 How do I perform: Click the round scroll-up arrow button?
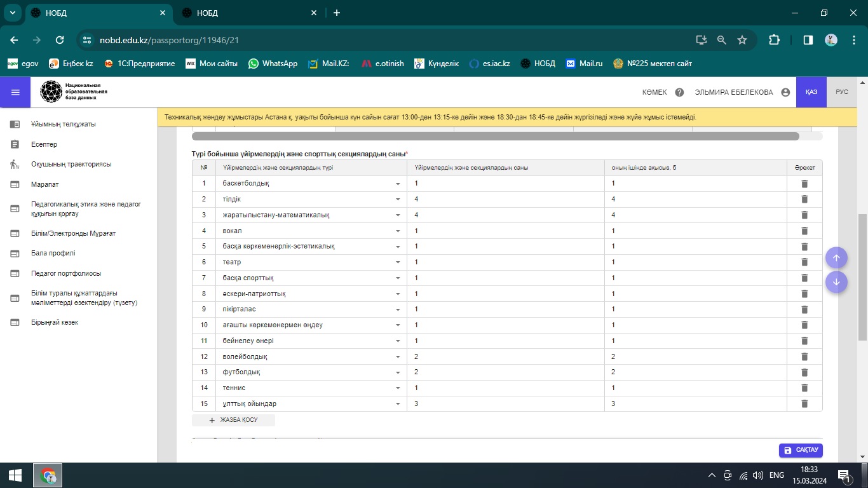(836, 258)
